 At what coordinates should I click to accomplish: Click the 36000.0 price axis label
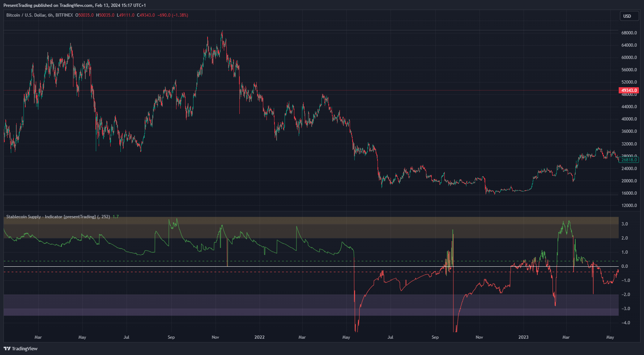pyautogui.click(x=629, y=131)
